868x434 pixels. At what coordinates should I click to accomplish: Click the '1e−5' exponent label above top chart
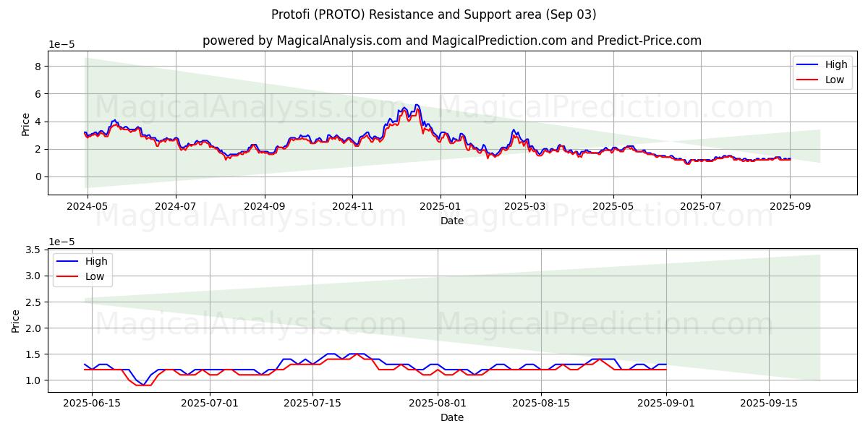62,44
